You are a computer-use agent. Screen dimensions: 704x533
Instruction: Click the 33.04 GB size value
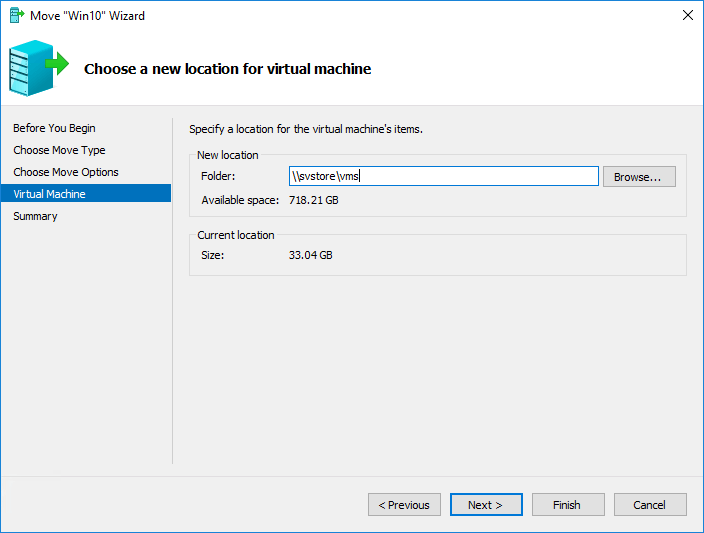tap(310, 255)
